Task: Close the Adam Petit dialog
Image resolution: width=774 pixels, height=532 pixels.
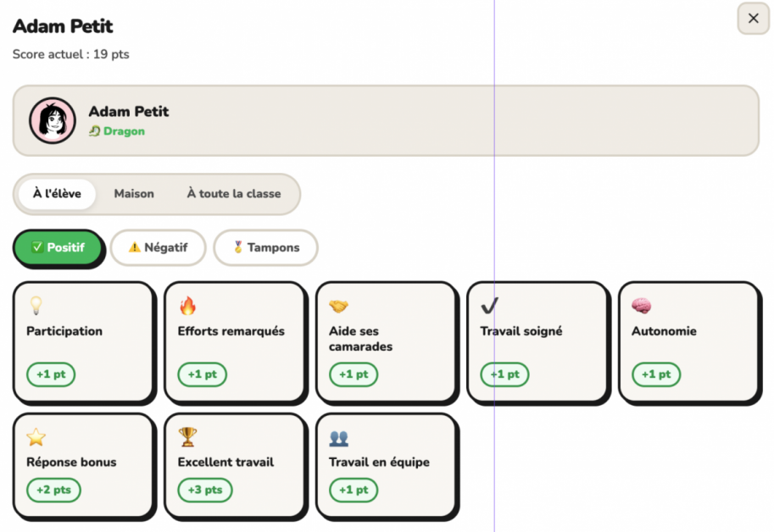Action: tap(754, 19)
